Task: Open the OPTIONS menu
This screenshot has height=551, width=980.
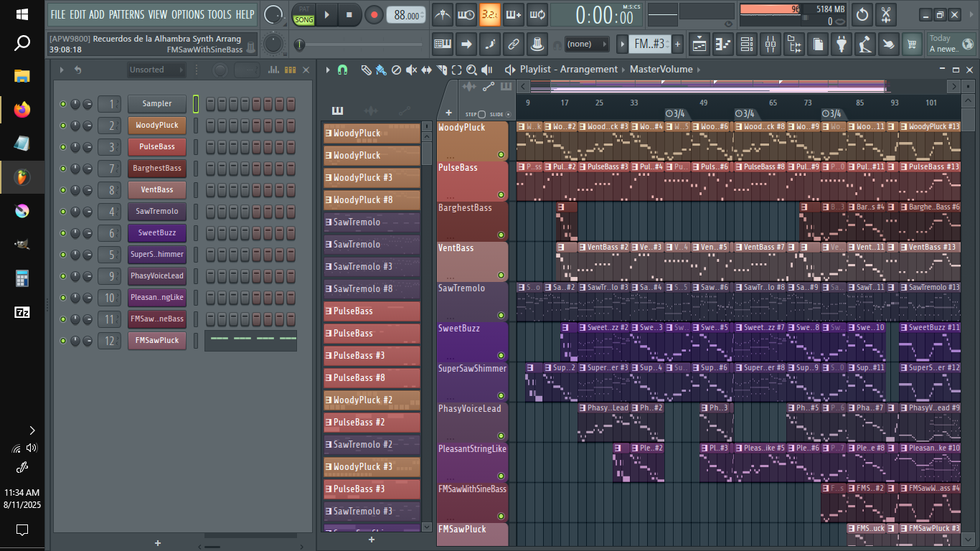Action: click(188, 14)
